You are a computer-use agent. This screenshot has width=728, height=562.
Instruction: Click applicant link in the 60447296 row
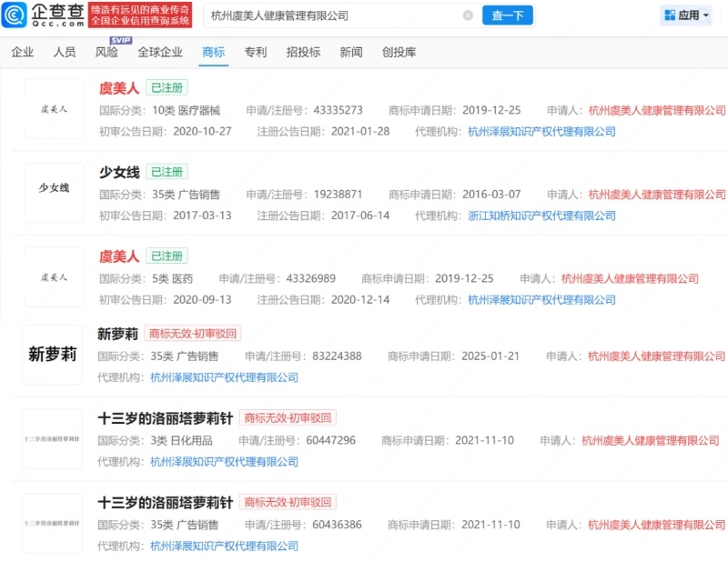tap(651, 440)
